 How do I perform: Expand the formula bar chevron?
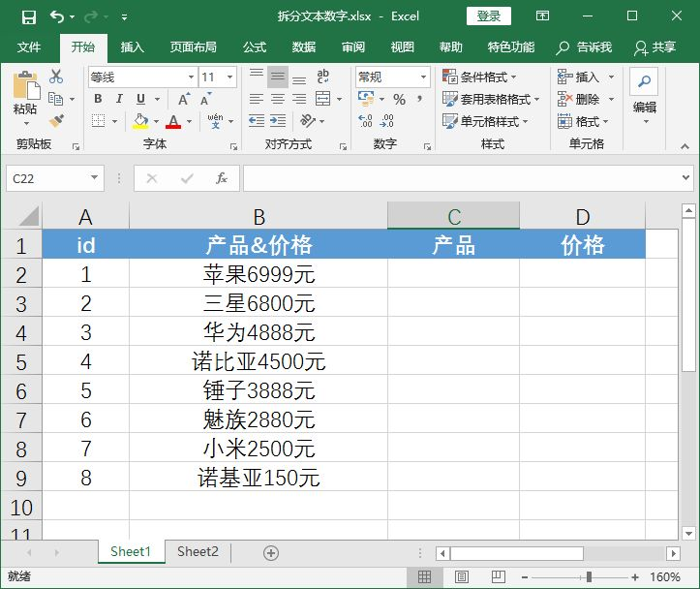[685, 177]
